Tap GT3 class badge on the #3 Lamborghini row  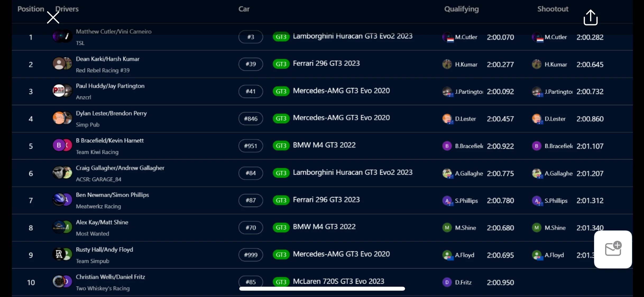pyautogui.click(x=281, y=37)
